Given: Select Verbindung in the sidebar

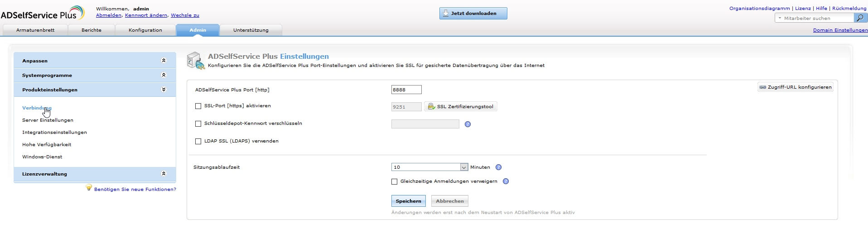Looking at the screenshot, I should click(37, 108).
